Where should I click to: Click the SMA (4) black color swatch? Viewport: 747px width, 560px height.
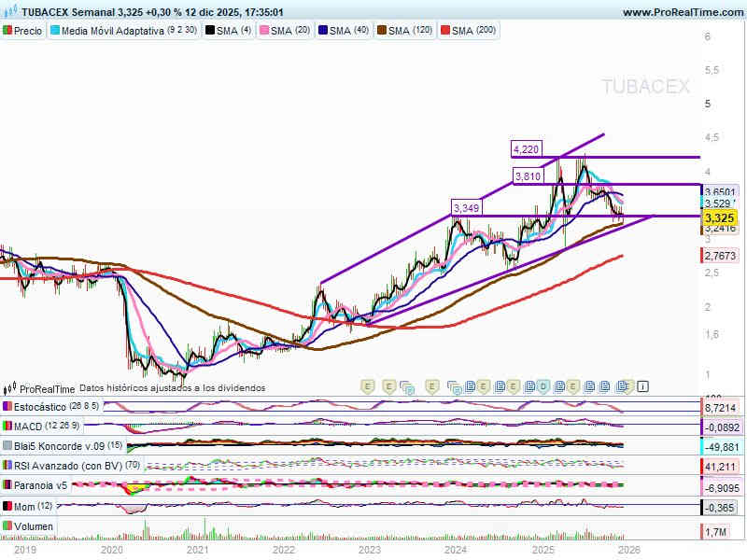210,31
